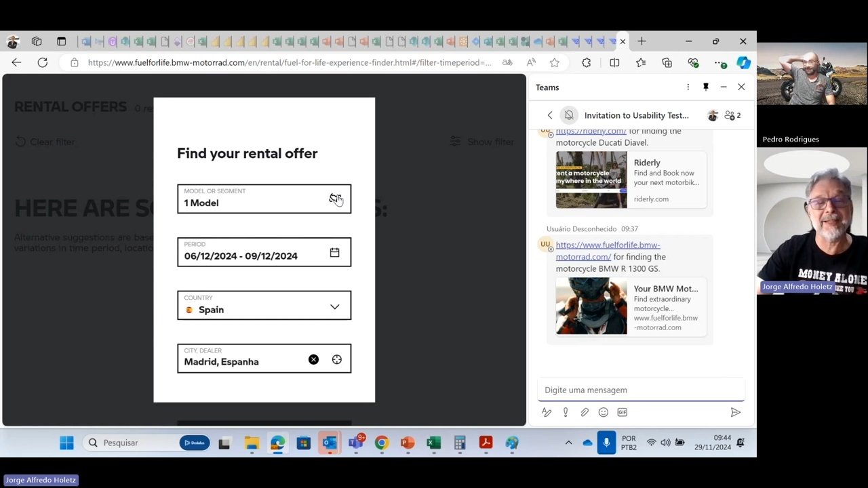
Task: Open a new browser tab
Action: (642, 41)
